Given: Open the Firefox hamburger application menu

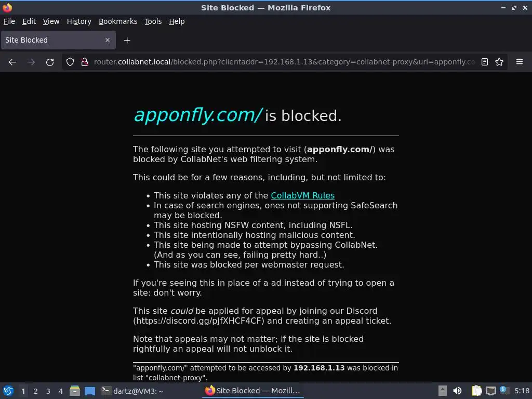Looking at the screenshot, I should (x=520, y=62).
